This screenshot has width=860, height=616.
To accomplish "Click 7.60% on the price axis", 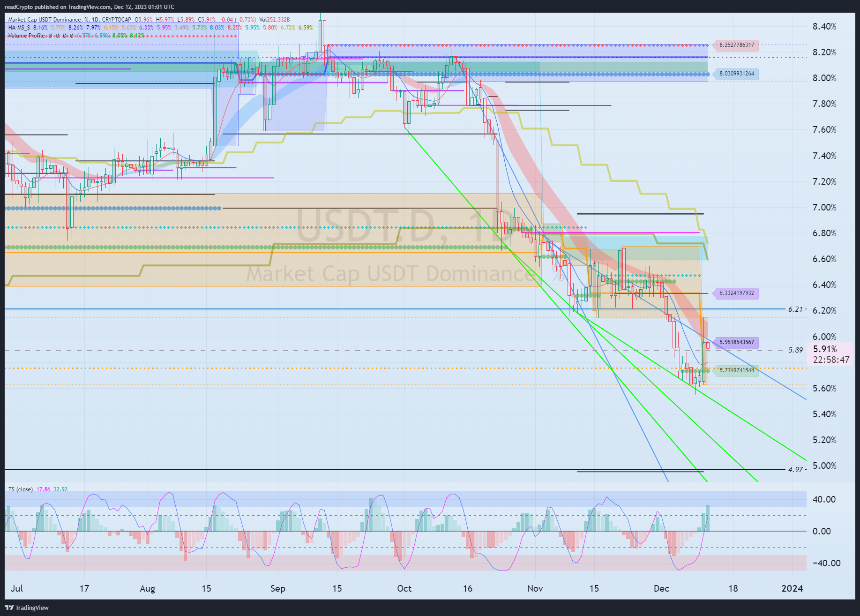I will tap(824, 130).
